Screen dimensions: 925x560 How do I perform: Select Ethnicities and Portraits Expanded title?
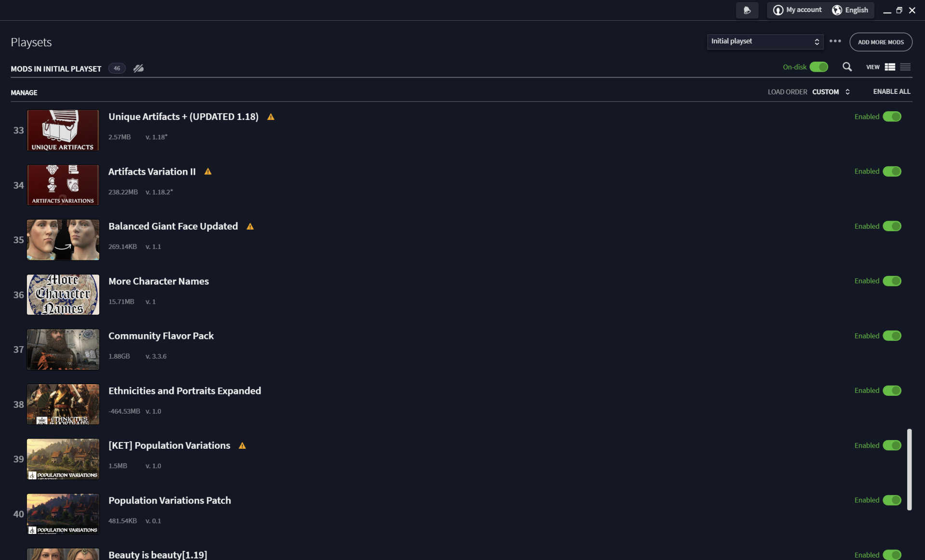pos(185,391)
